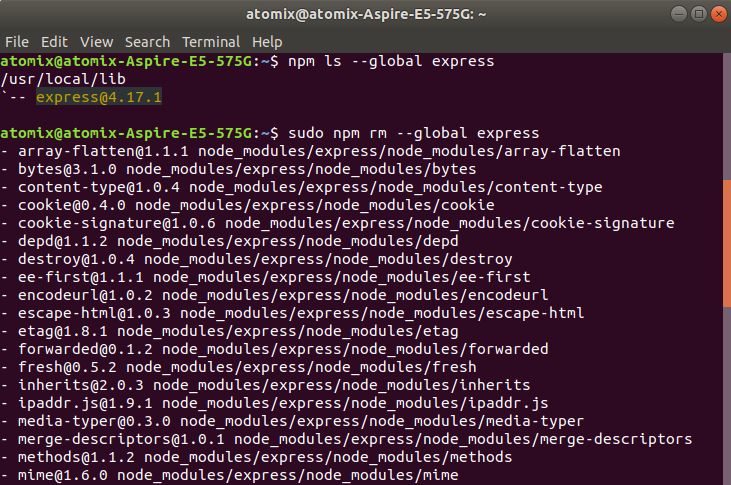Open the Help menu
Image resolution: width=731 pixels, height=485 pixels.
coord(267,42)
